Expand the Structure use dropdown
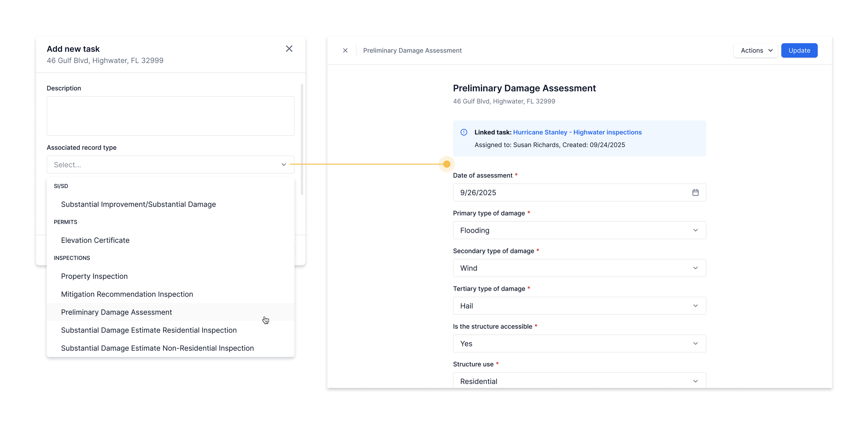 click(579, 381)
